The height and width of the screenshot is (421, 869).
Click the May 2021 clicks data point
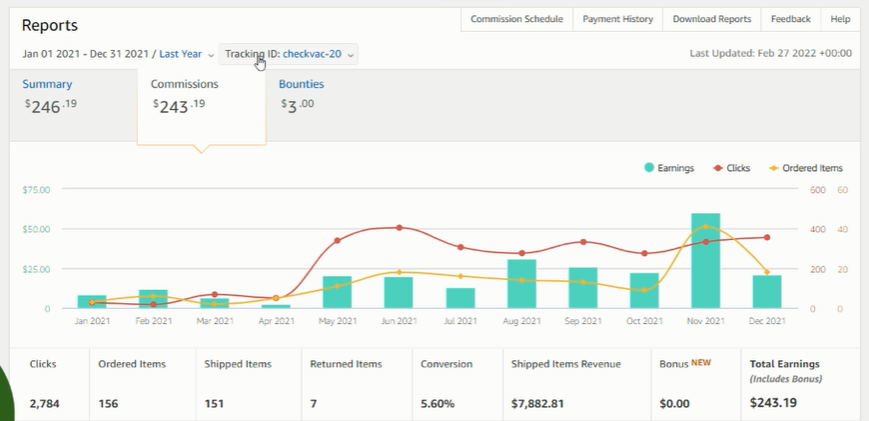point(338,240)
